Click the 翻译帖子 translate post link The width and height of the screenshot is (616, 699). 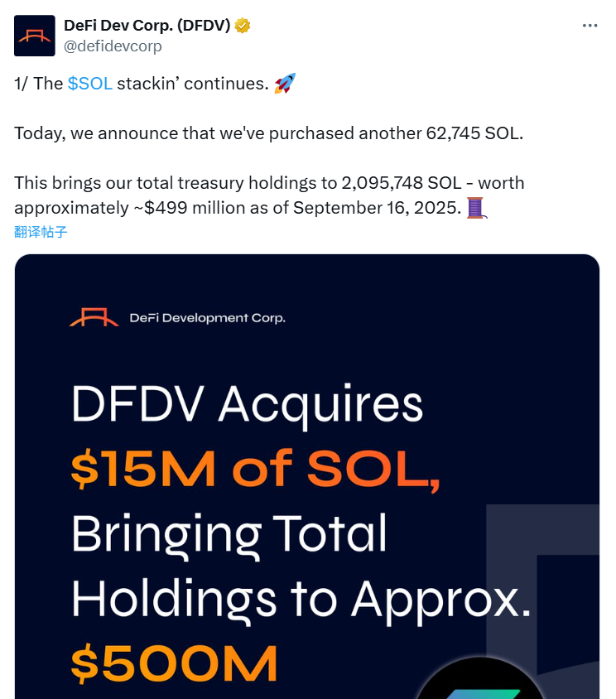click(x=41, y=232)
